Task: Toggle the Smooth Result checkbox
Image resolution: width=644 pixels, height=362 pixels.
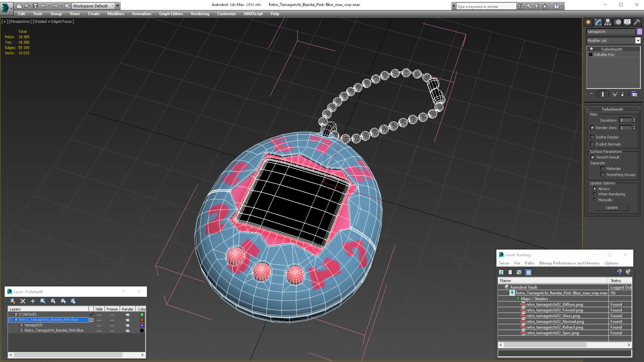Action: pos(593,157)
